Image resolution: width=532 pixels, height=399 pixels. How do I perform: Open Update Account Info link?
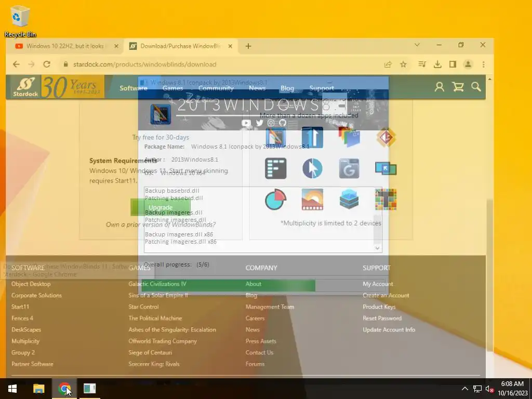(x=389, y=330)
